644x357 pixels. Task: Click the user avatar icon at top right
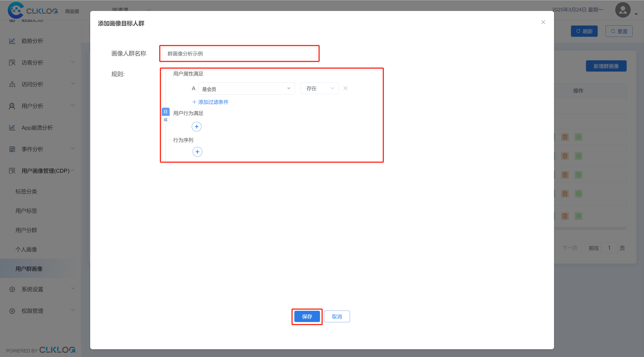click(623, 10)
